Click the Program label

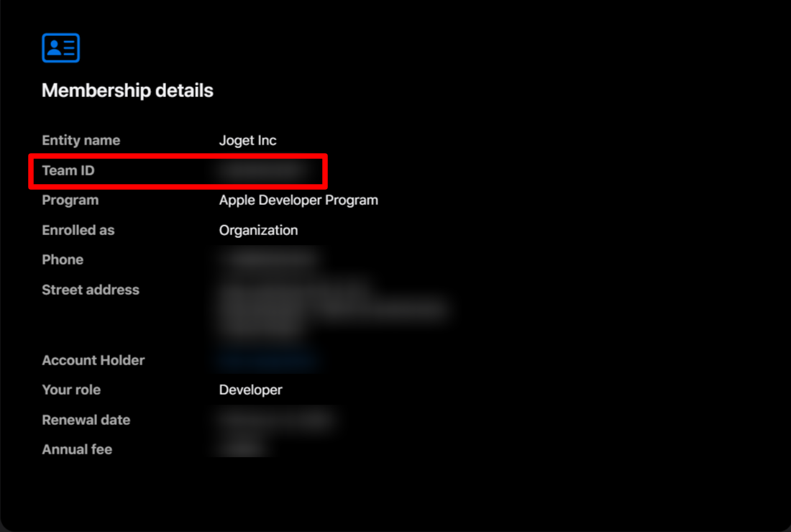pos(70,200)
